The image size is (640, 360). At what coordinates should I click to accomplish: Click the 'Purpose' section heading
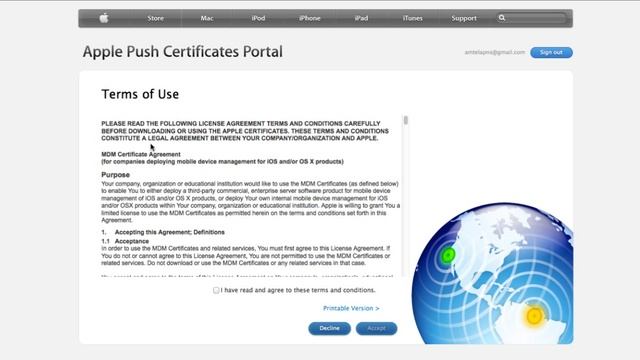coord(116,175)
